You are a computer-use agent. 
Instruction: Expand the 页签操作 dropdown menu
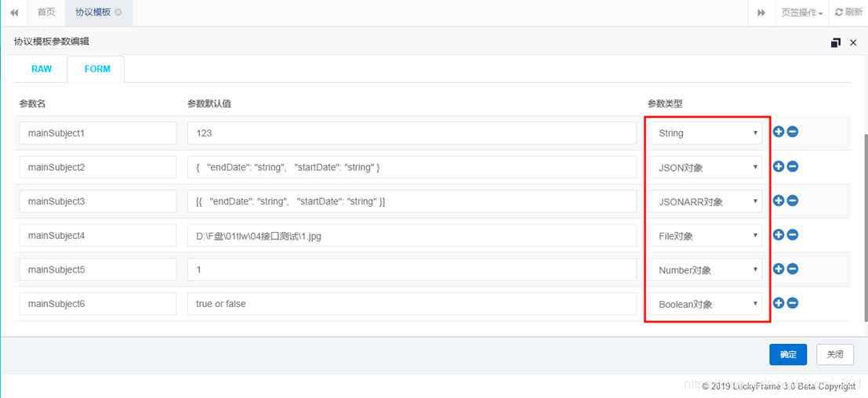(801, 13)
